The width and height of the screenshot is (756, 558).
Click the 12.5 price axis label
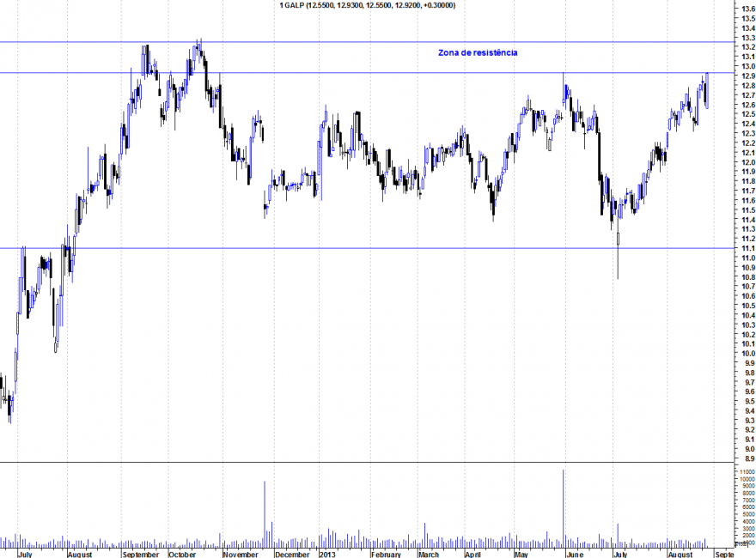coord(748,114)
